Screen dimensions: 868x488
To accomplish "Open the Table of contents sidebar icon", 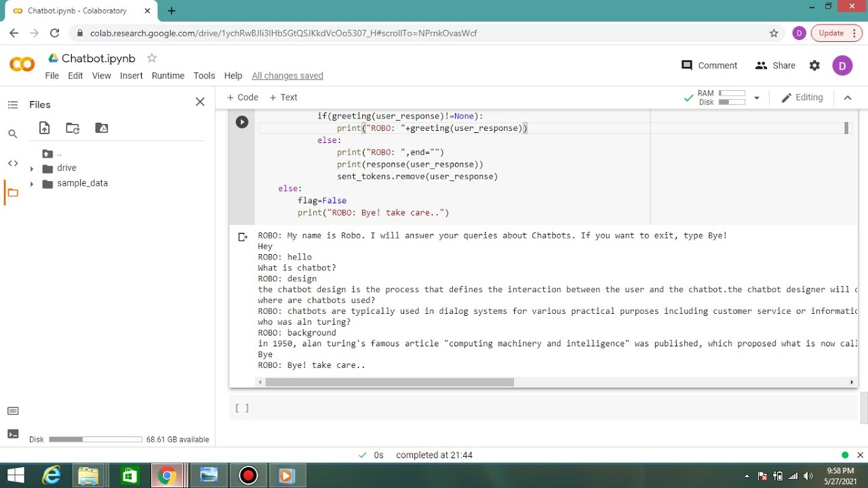I will (x=12, y=104).
